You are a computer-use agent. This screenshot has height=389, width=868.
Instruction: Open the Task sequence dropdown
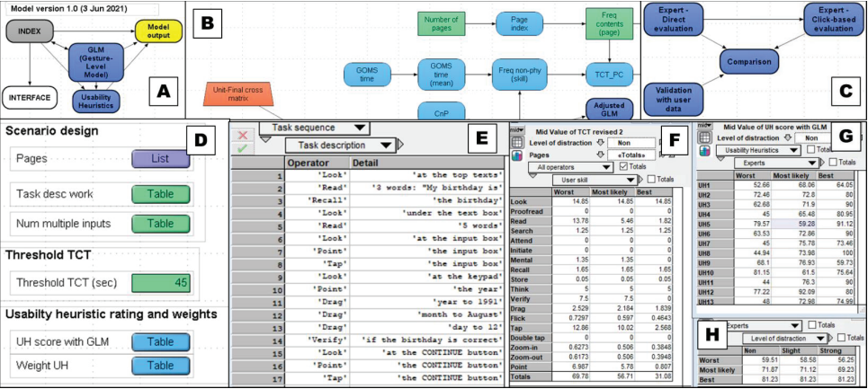(x=360, y=128)
